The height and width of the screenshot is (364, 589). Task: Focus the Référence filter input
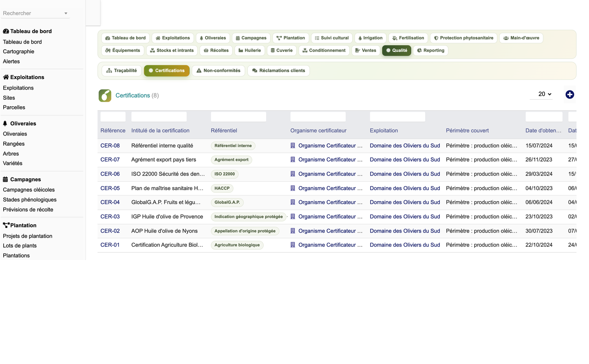(x=113, y=117)
